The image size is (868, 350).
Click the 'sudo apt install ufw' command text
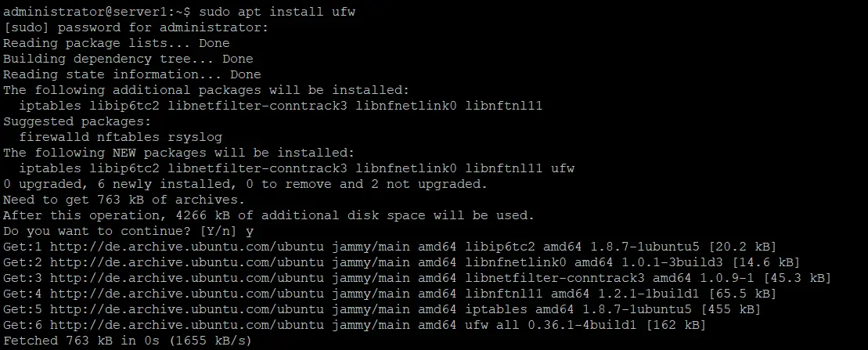277,12
